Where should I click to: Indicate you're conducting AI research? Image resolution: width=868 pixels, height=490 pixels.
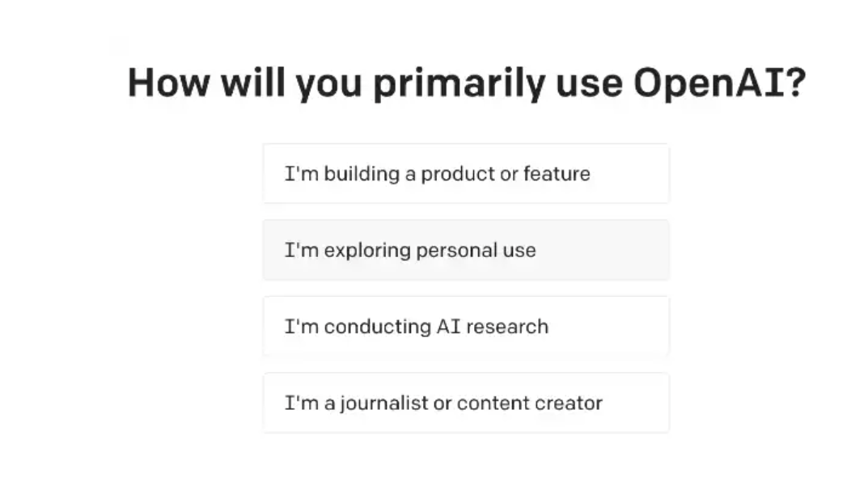(x=465, y=327)
